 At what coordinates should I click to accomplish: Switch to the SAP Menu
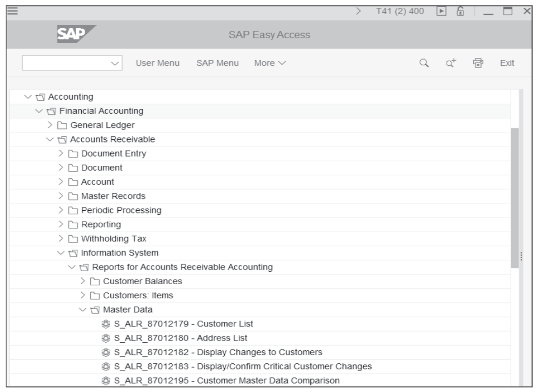pyautogui.click(x=217, y=63)
